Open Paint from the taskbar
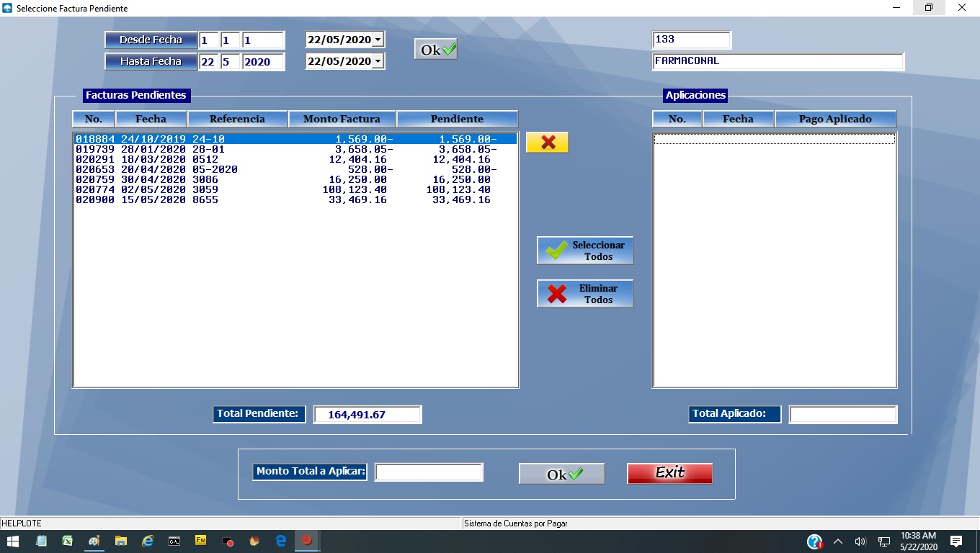This screenshot has height=553, width=980. (x=94, y=541)
